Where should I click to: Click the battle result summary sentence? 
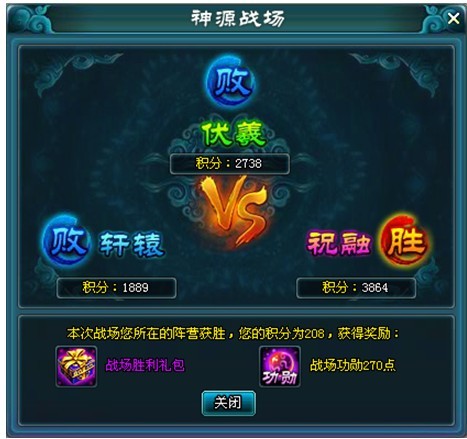click(x=233, y=333)
